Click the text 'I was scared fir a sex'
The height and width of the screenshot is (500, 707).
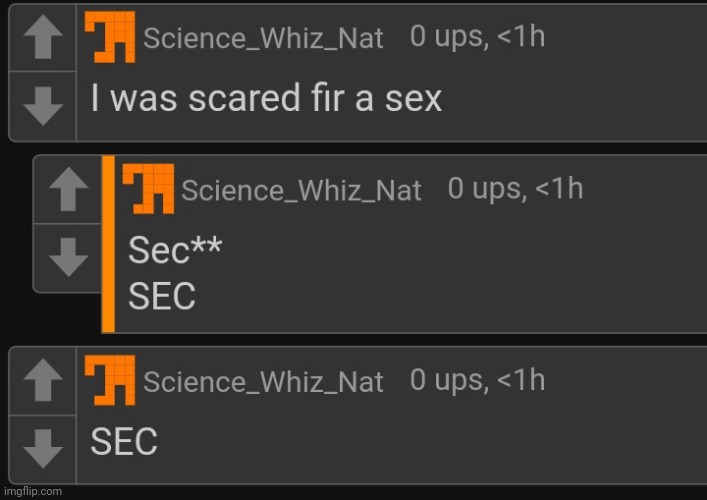[x=266, y=98]
